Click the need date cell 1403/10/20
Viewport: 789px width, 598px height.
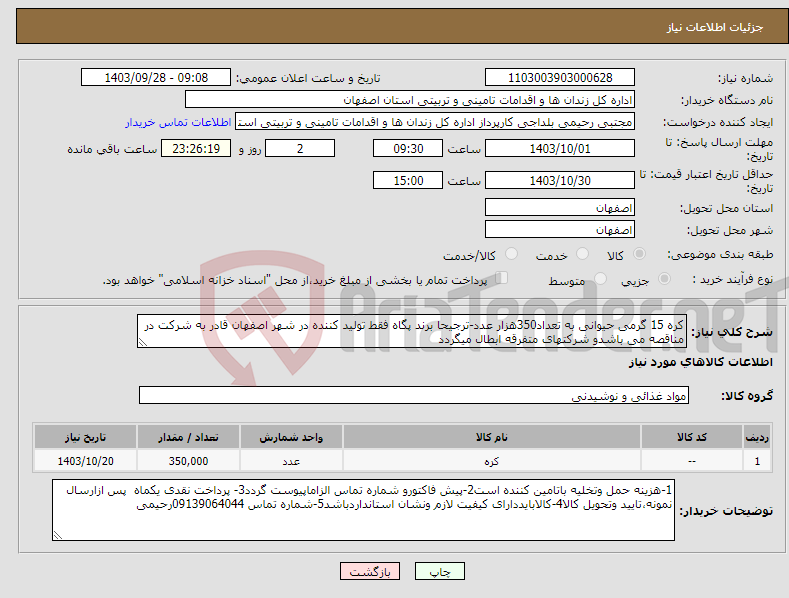(x=86, y=461)
